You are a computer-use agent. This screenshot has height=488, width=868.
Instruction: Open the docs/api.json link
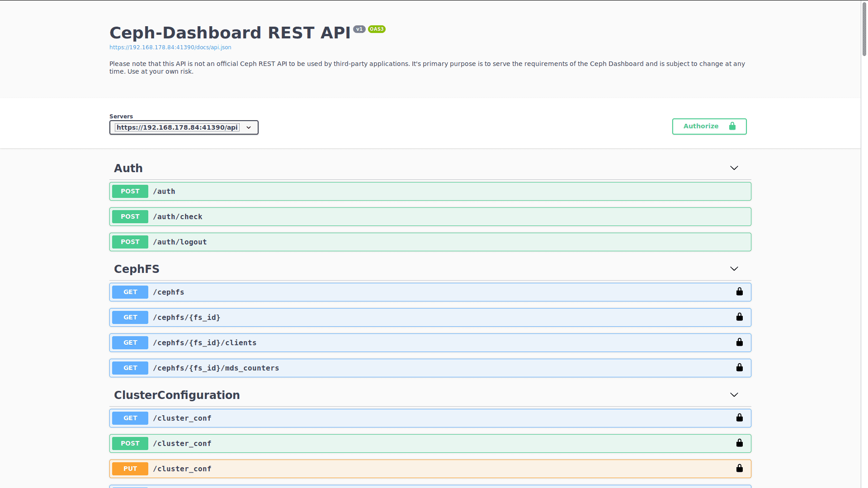tap(170, 47)
